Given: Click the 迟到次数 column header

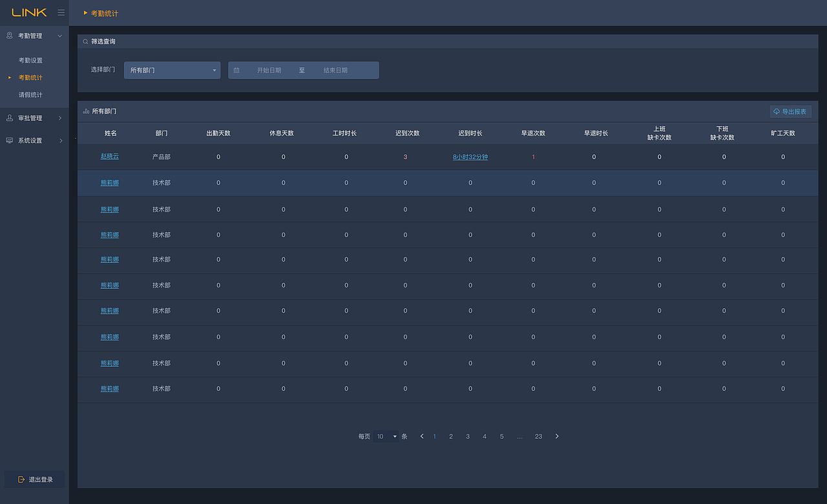Looking at the screenshot, I should (x=408, y=133).
